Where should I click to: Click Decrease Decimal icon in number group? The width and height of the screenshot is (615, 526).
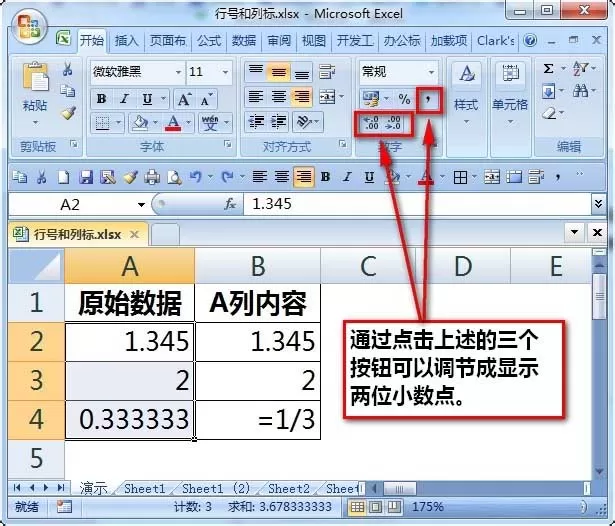pyautogui.click(x=393, y=123)
